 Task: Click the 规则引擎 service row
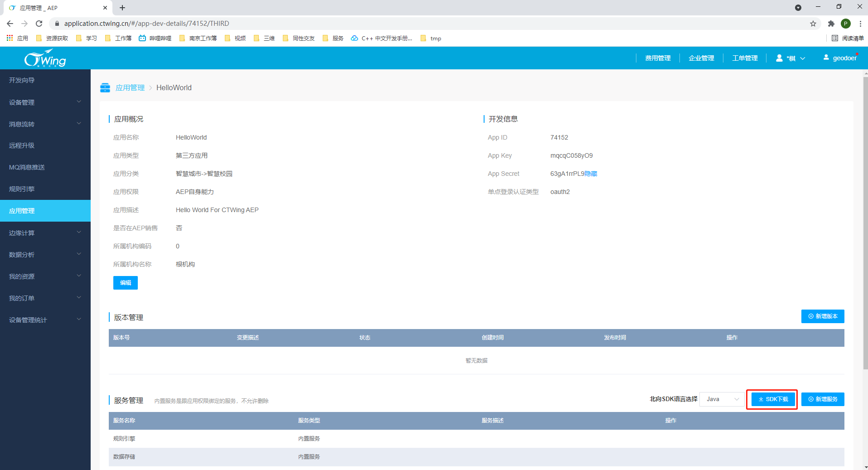click(476, 439)
